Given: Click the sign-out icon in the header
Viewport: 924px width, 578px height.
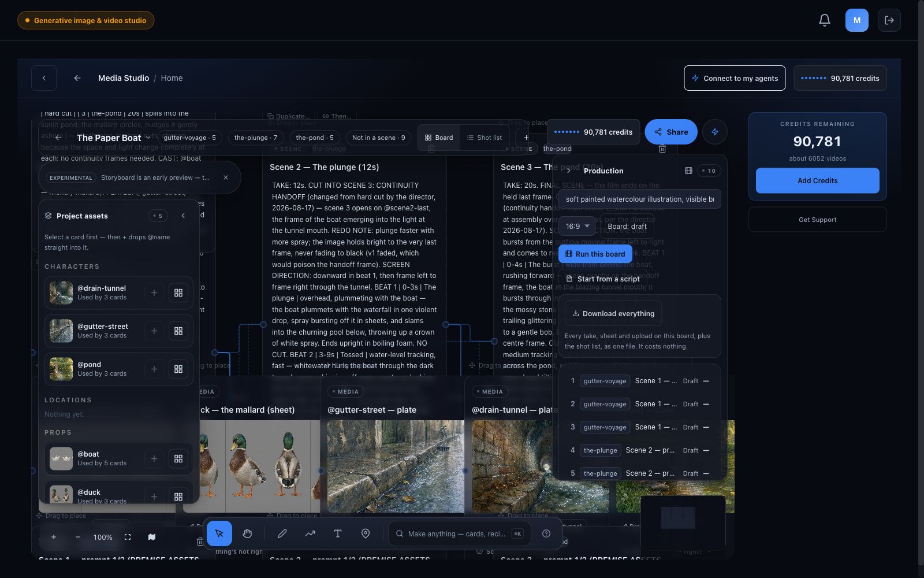Looking at the screenshot, I should coord(889,20).
